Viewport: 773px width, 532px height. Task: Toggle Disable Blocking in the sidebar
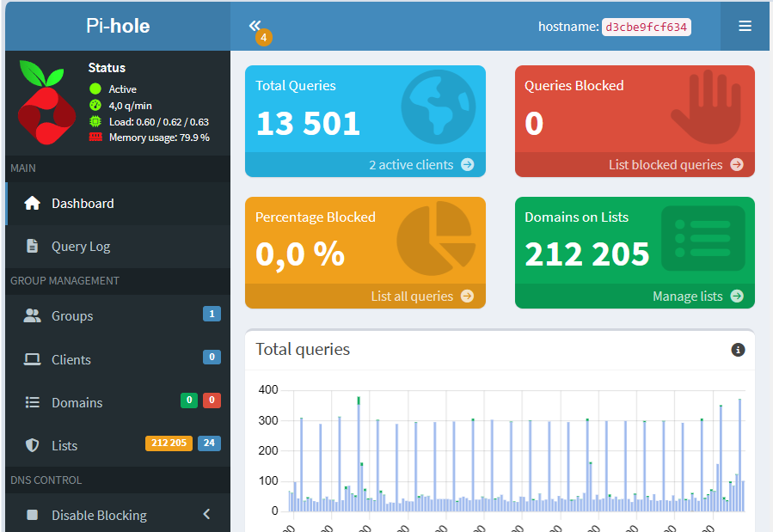(x=98, y=515)
